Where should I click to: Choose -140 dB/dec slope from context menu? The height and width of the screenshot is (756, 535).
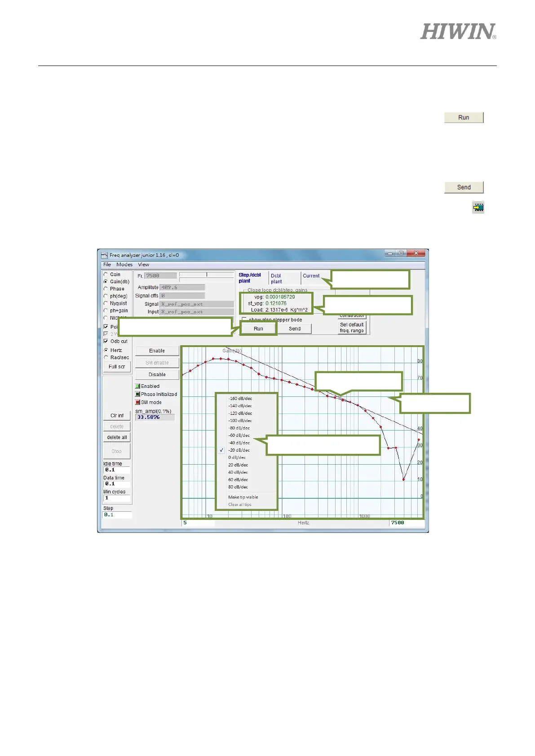click(240, 406)
